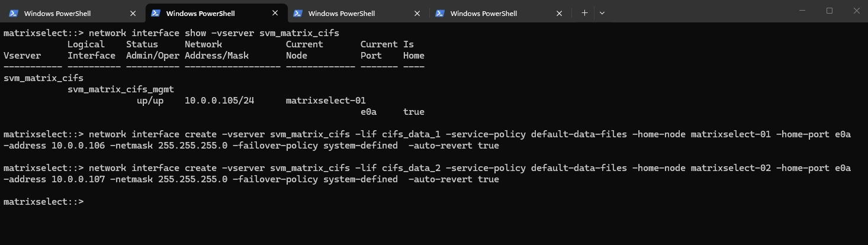Close the fourth Windows PowerShell tab

click(560, 13)
